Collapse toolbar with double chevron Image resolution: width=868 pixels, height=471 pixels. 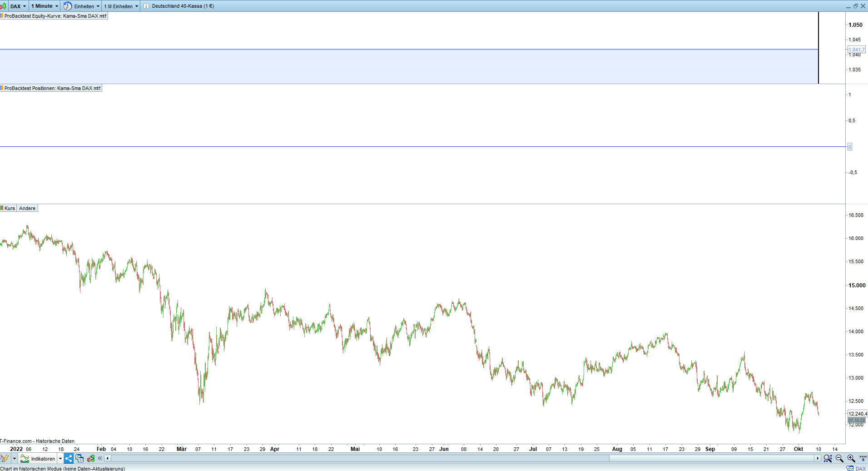tap(100, 458)
